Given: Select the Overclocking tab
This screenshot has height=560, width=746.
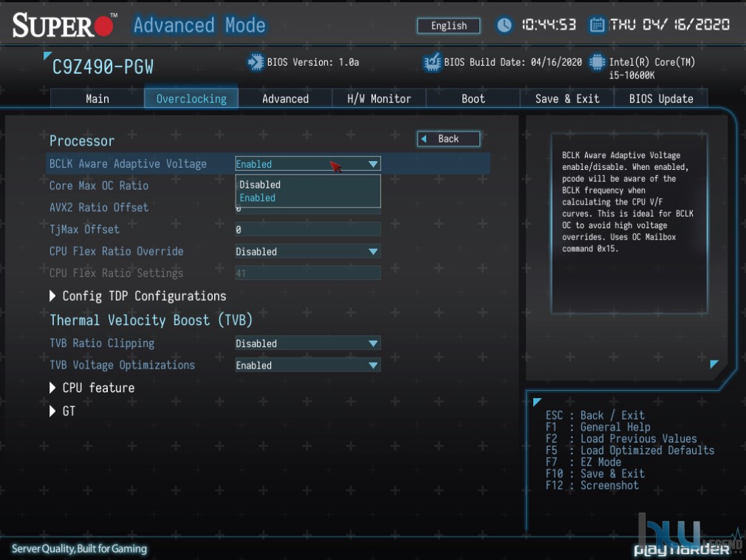Looking at the screenshot, I should pyautogui.click(x=191, y=98).
